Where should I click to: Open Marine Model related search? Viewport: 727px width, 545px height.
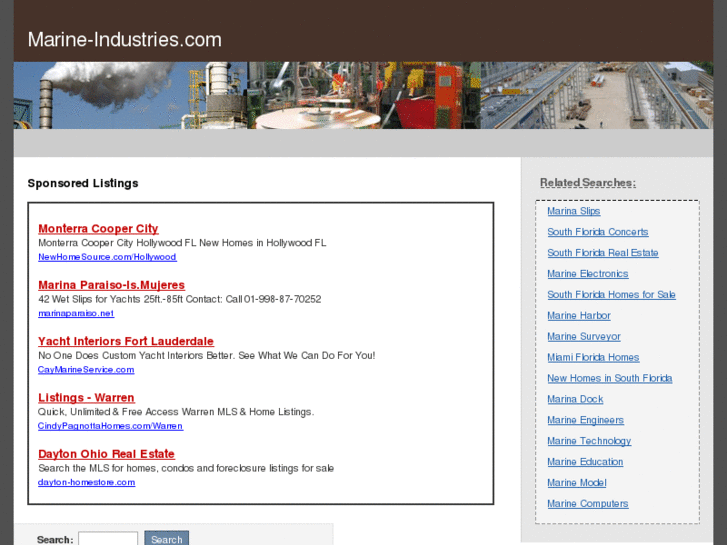pyautogui.click(x=577, y=482)
